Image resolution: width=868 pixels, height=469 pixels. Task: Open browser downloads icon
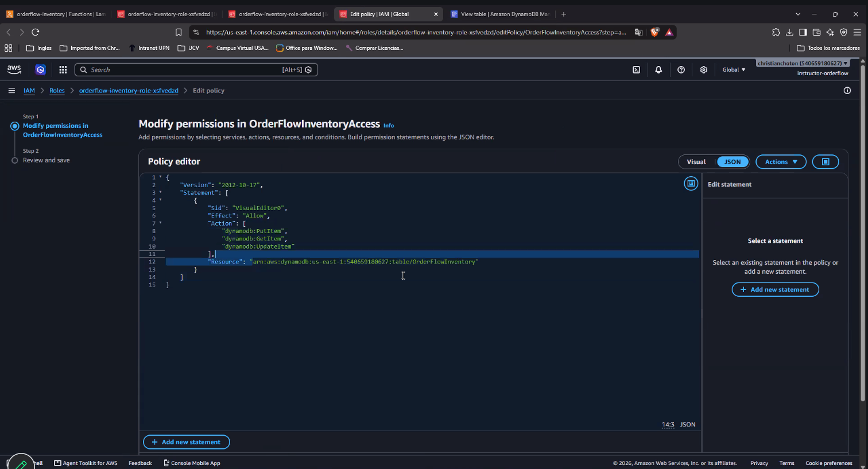(789, 32)
